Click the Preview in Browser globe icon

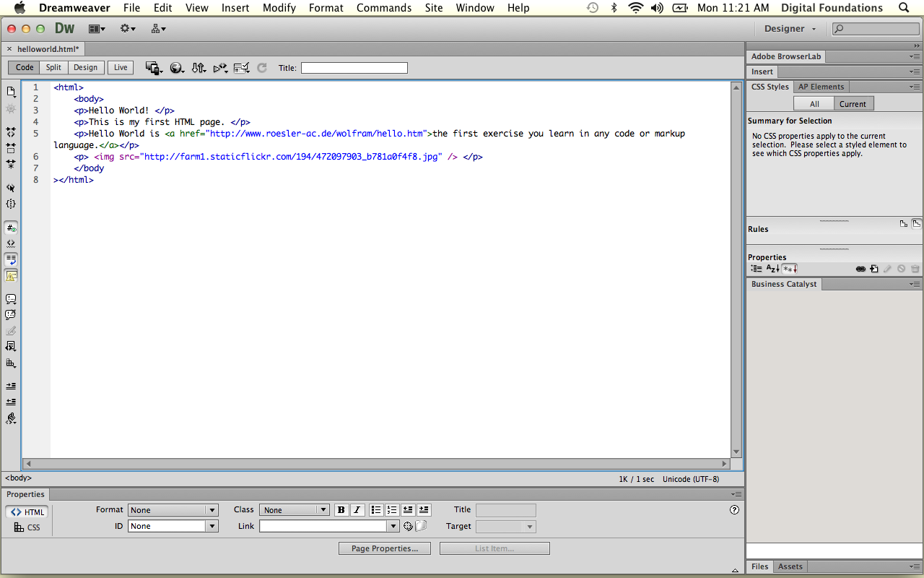[x=176, y=68]
